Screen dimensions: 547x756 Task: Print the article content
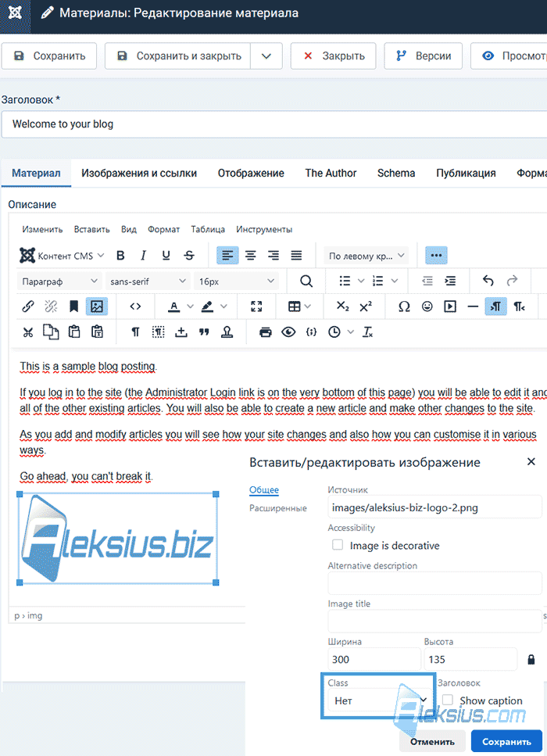[265, 332]
